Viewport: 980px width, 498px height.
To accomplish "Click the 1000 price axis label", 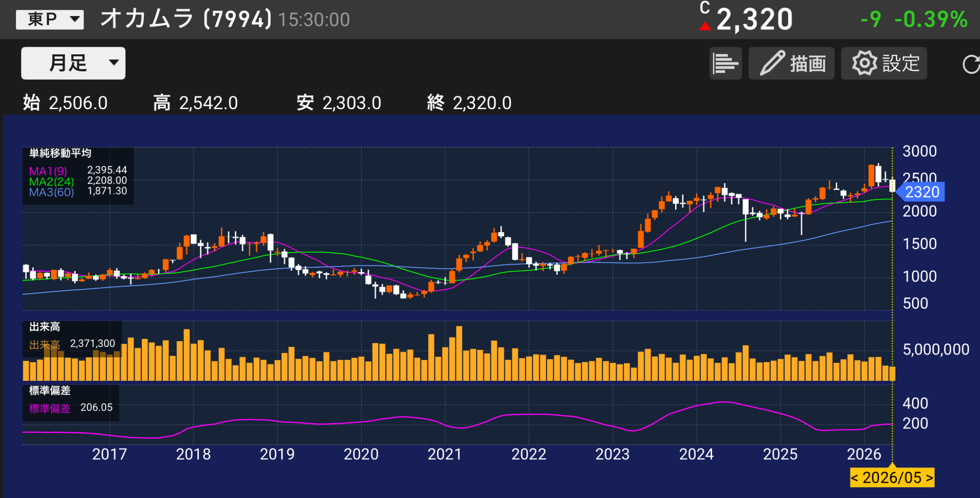I will tap(919, 277).
